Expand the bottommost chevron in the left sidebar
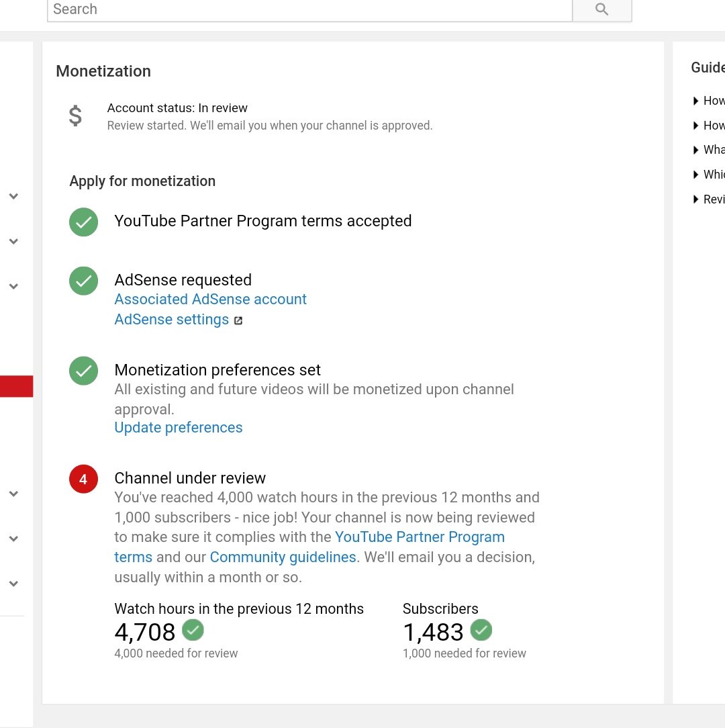Viewport: 725px width, 728px height. tap(14, 584)
